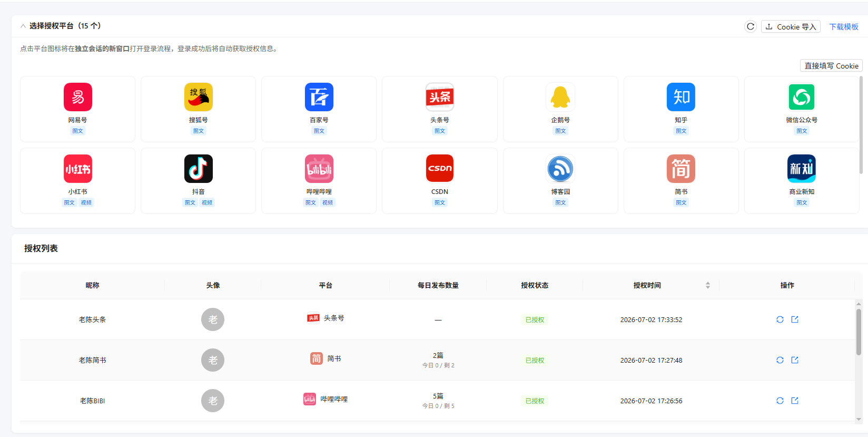This screenshot has width=868, height=437.
Task: Click the table scrollbar down arrow
Action: point(859,420)
